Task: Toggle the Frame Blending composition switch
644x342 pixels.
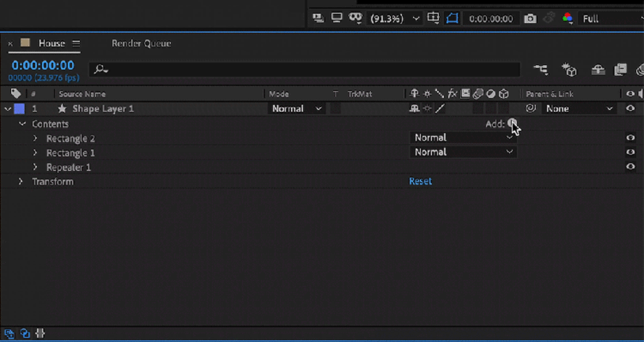Action: [620, 70]
